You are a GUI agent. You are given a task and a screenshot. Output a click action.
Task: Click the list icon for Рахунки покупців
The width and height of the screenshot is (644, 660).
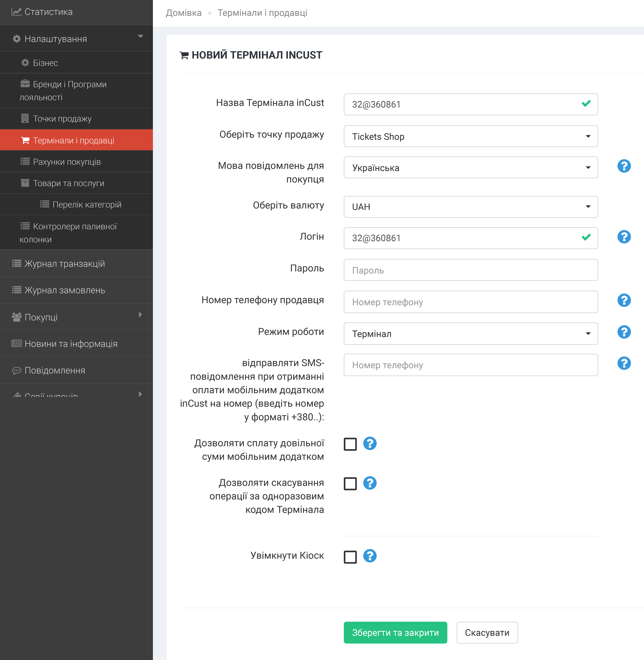25,162
